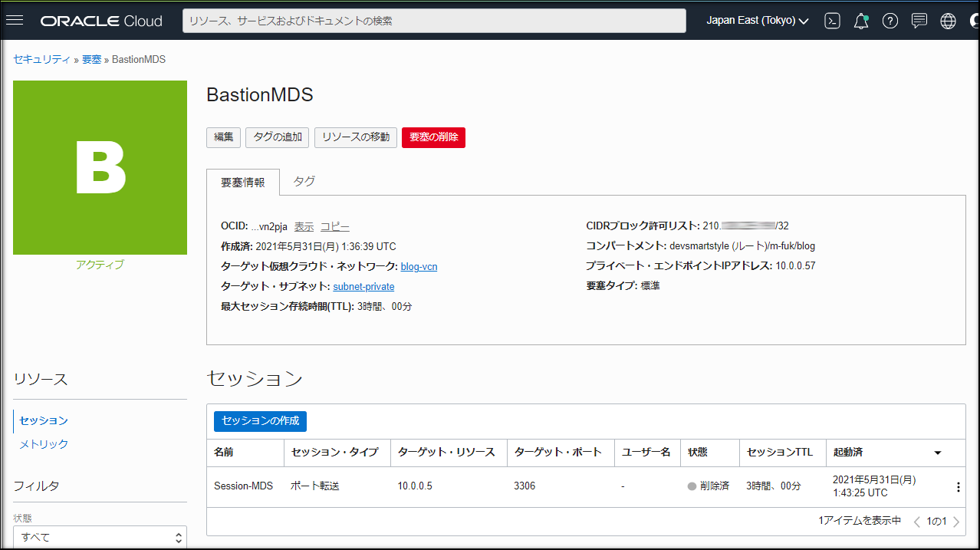980x550 pixels.
Task: Open the hamburger navigation menu
Action: 15,21
